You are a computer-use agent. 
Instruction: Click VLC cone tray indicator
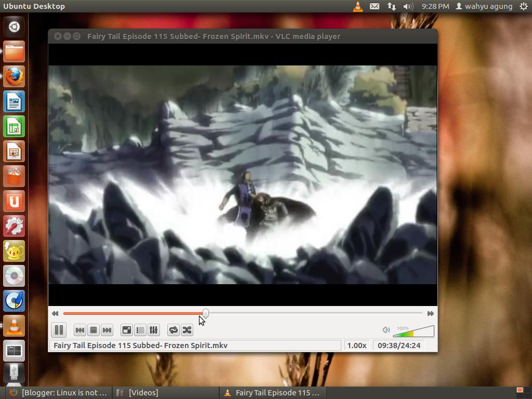(x=357, y=6)
